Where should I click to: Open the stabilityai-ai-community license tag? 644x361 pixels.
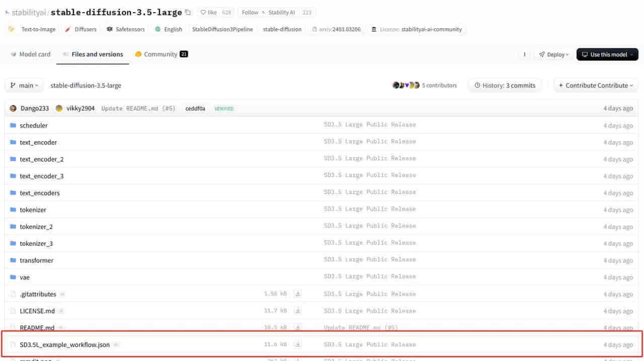click(417, 29)
